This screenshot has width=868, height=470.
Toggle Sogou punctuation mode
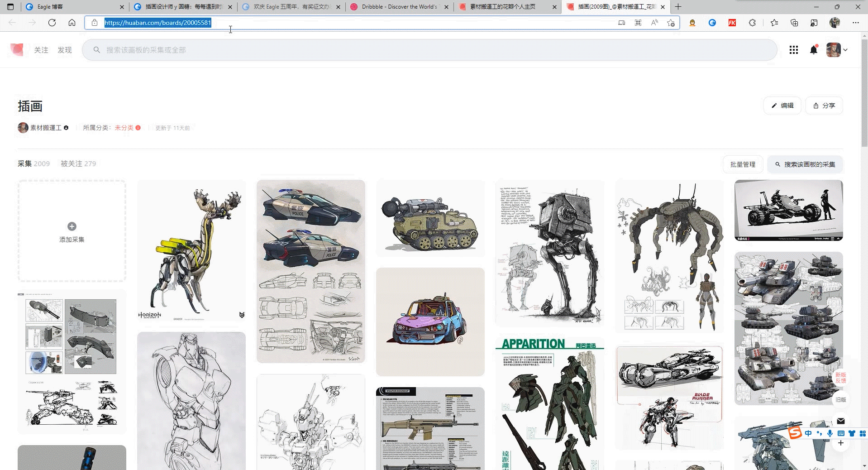(819, 434)
